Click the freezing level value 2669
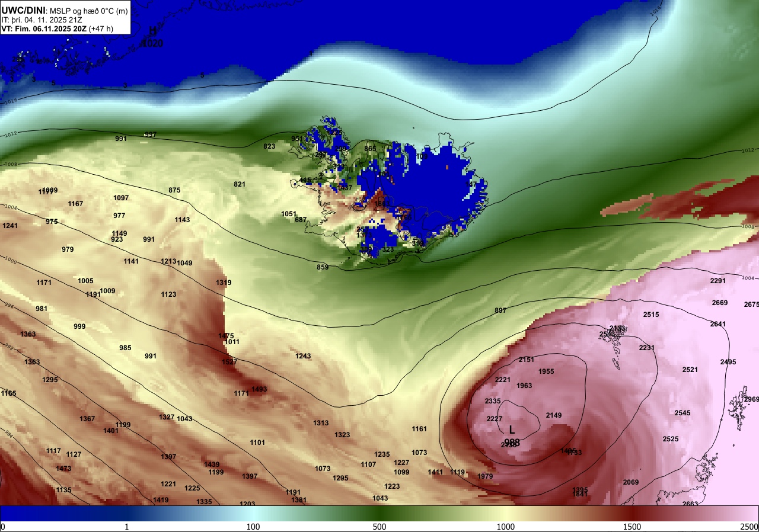759x532 pixels. tap(720, 303)
